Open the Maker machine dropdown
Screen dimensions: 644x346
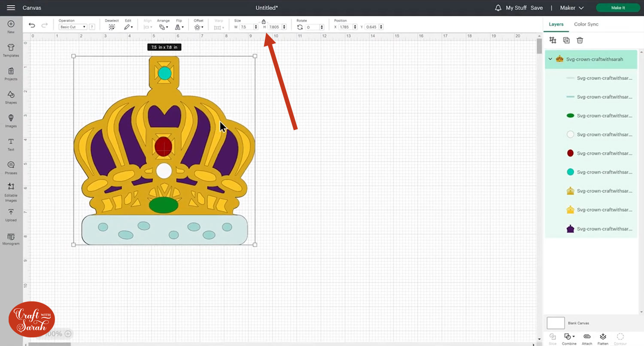(x=572, y=8)
